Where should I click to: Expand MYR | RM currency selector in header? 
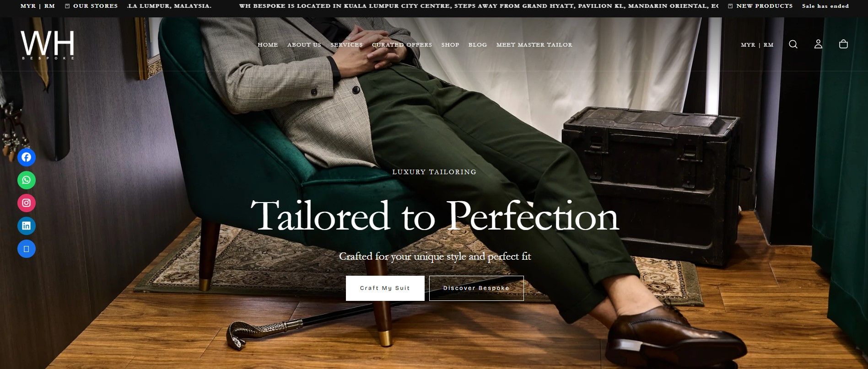click(x=757, y=45)
